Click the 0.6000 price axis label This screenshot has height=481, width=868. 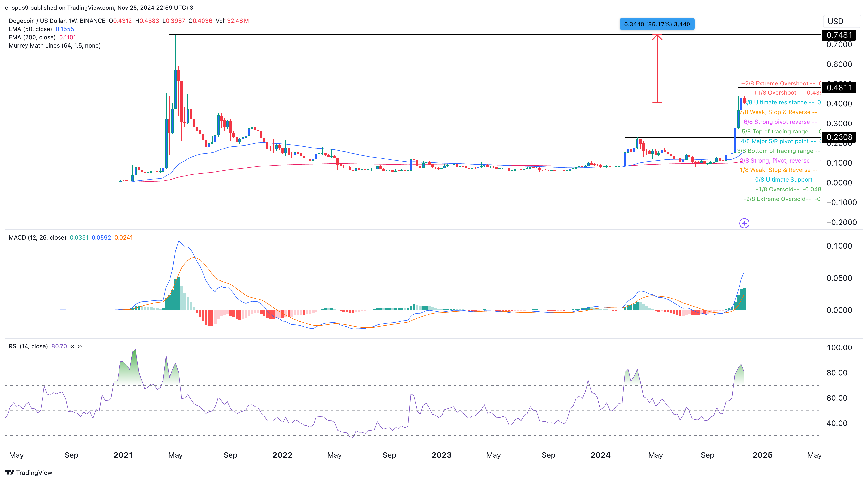pyautogui.click(x=839, y=64)
